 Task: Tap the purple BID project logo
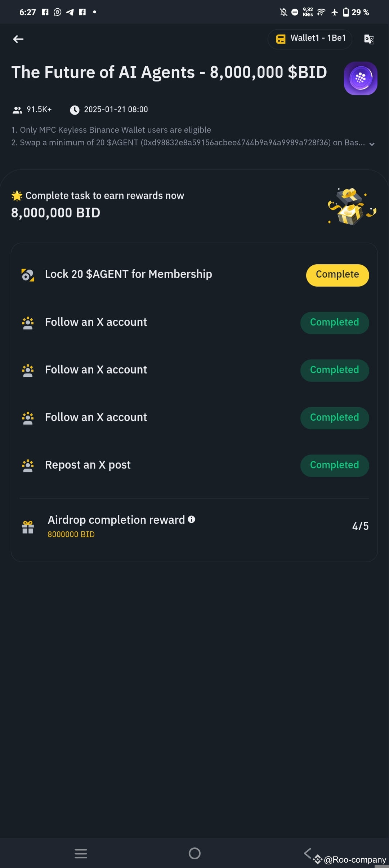pyautogui.click(x=361, y=78)
